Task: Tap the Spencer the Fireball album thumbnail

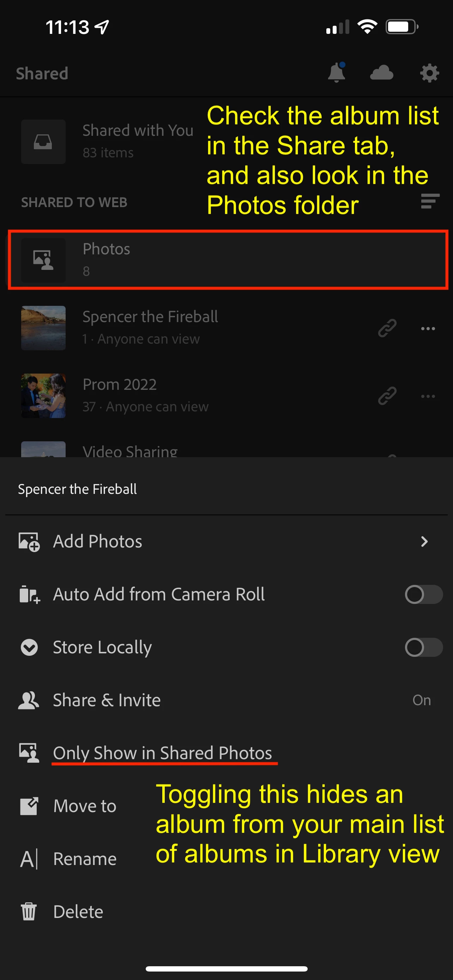Action: (x=43, y=328)
